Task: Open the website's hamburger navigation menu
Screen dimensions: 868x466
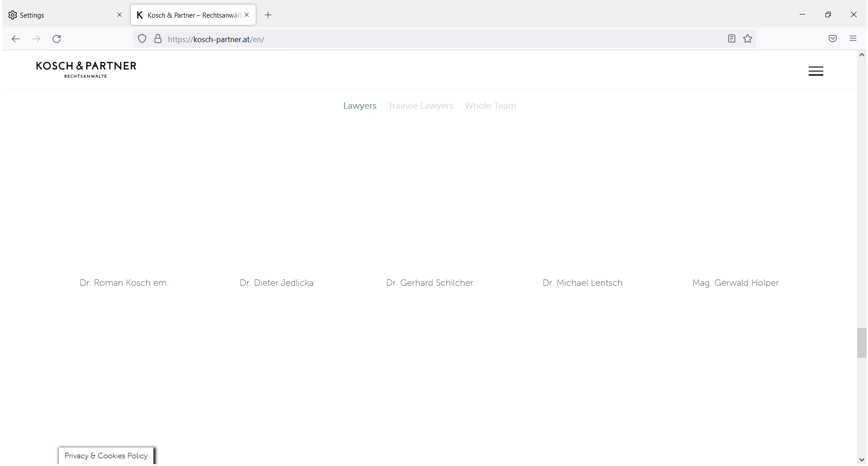Action: click(816, 71)
